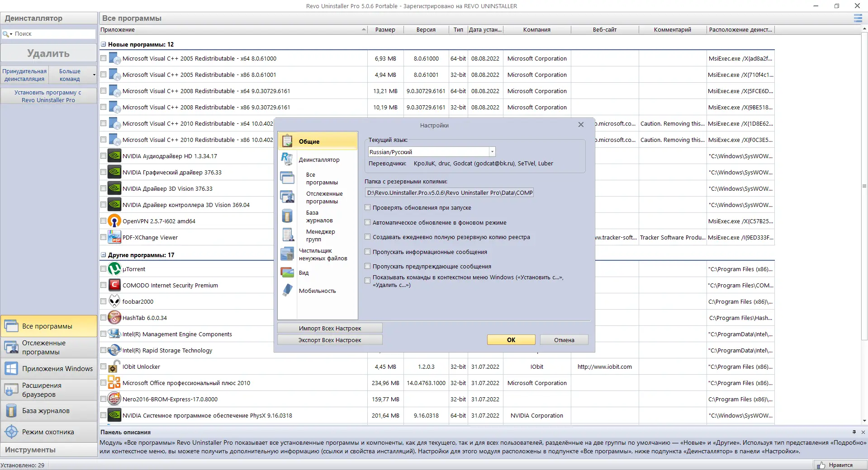Click the IObit Unlocker icon

pos(114,367)
